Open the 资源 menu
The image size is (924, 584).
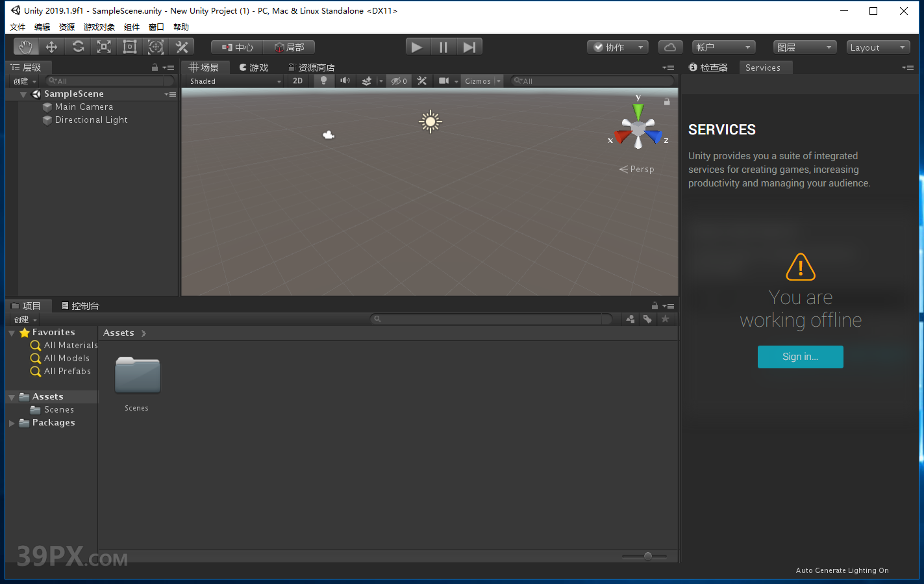click(x=67, y=27)
